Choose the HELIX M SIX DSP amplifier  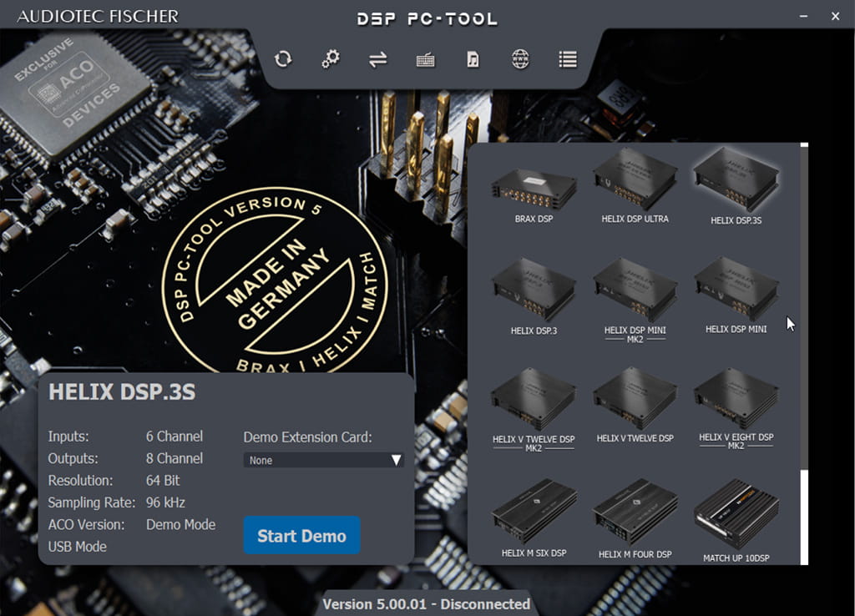(534, 518)
